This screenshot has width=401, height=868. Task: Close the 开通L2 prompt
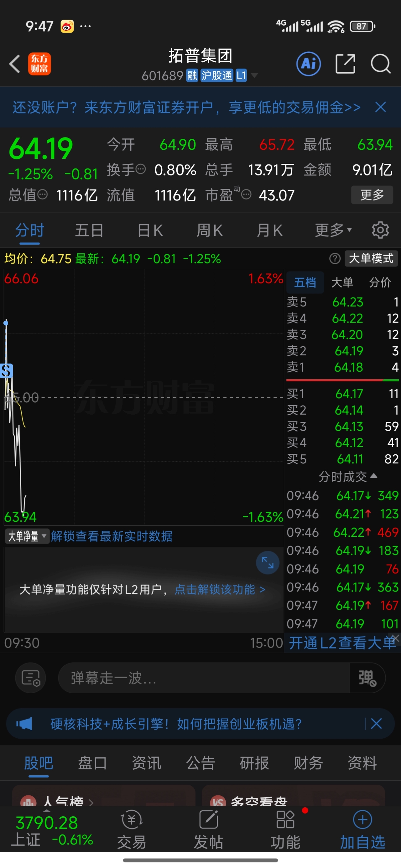click(396, 638)
